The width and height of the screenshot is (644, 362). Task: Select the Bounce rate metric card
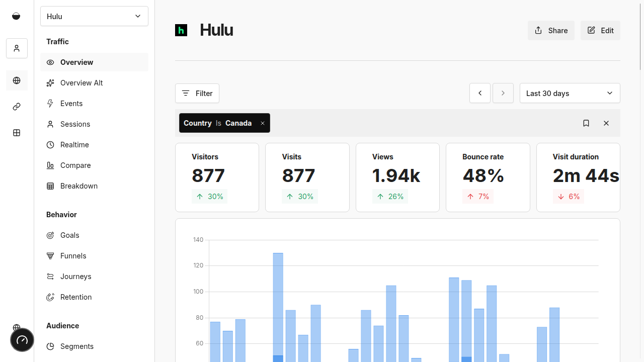point(488,177)
